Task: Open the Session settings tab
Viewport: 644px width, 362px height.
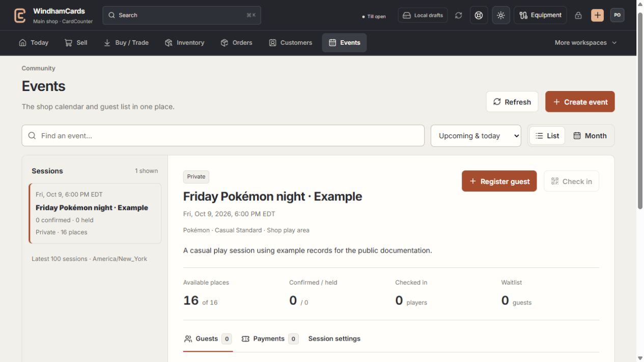Action: coord(334,339)
